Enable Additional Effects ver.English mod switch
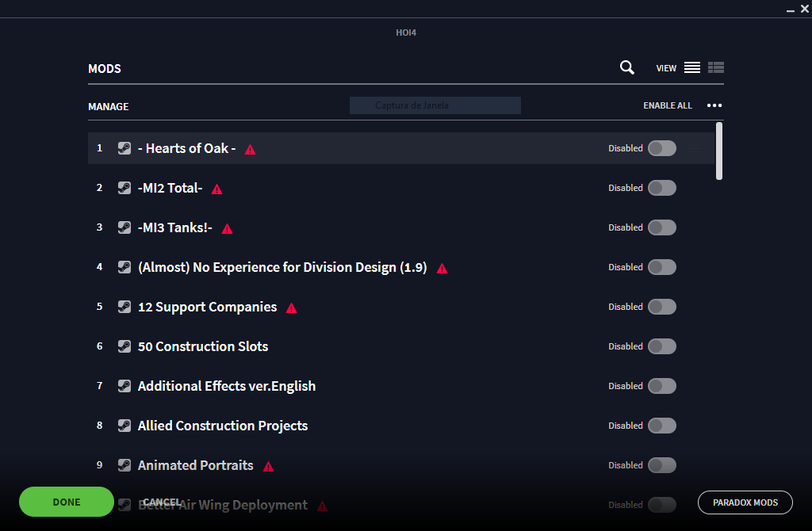Screen dimensions: 812x531 [661, 386]
